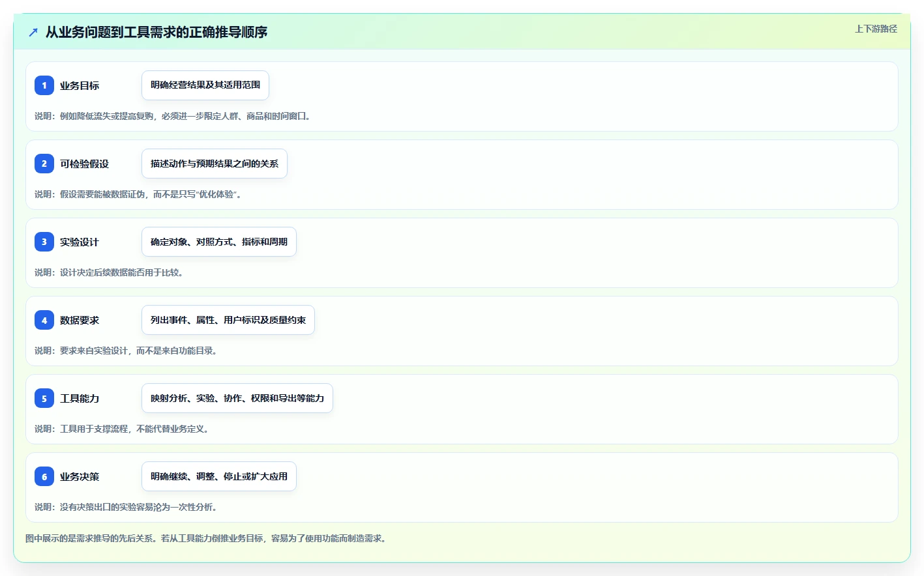
Task: Click the 可检验假设 step label
Action: [x=84, y=164]
